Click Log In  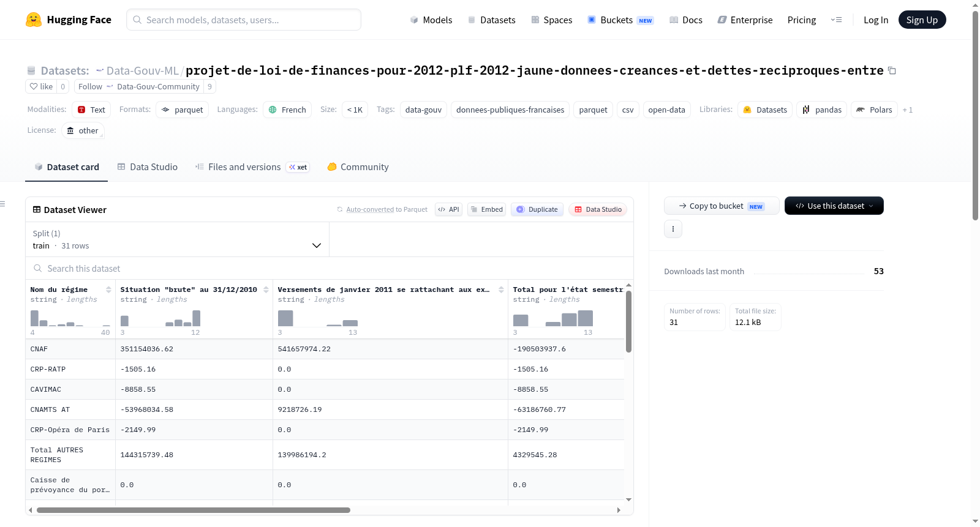coord(876,20)
